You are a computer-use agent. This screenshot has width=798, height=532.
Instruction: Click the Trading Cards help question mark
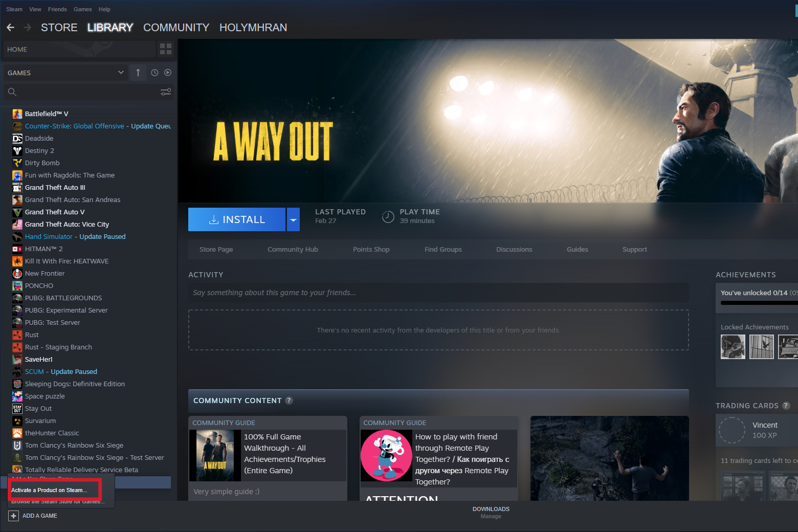[786, 406]
